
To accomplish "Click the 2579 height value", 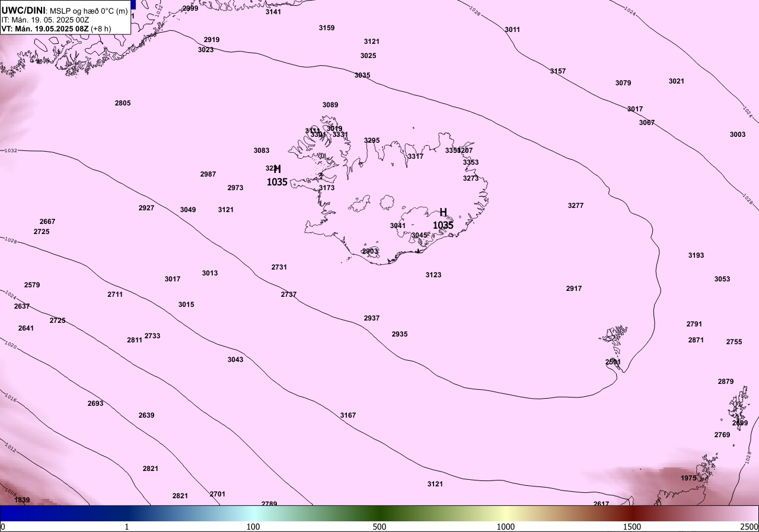I will (32, 285).
